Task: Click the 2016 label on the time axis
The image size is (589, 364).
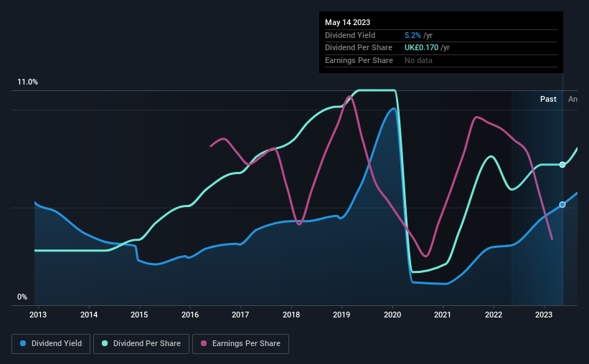Action: pyautogui.click(x=190, y=315)
